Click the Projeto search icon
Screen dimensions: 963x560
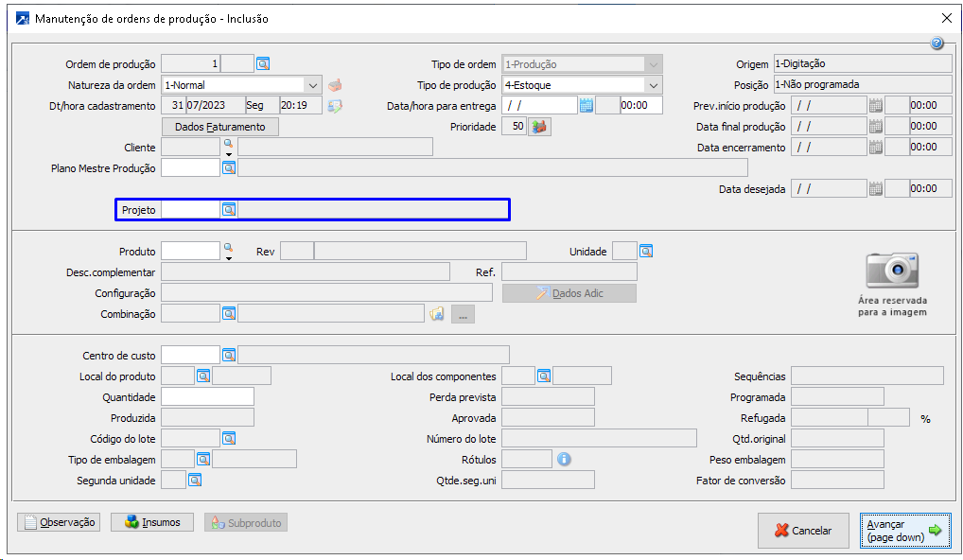(x=229, y=210)
